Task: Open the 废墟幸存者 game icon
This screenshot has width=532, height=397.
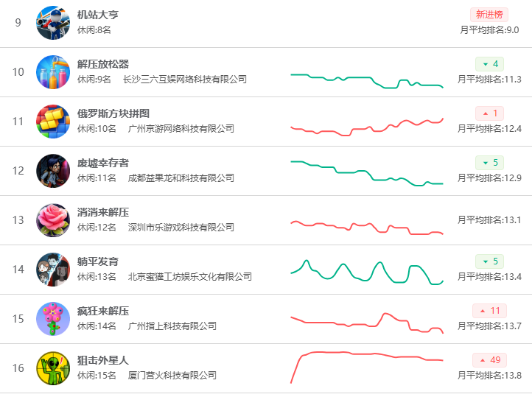Action: [x=53, y=171]
